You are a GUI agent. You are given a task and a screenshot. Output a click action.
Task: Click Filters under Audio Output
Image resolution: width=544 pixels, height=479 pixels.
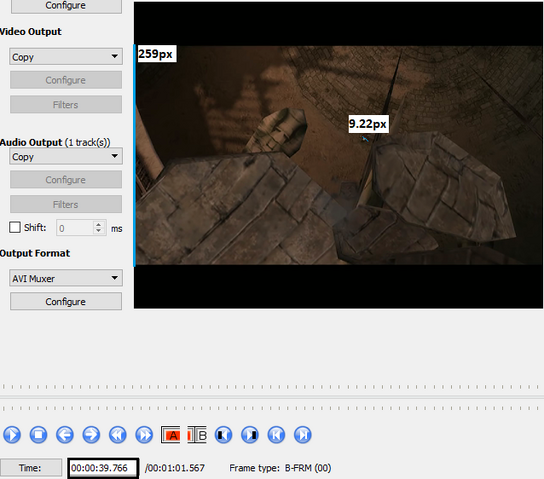click(x=66, y=204)
